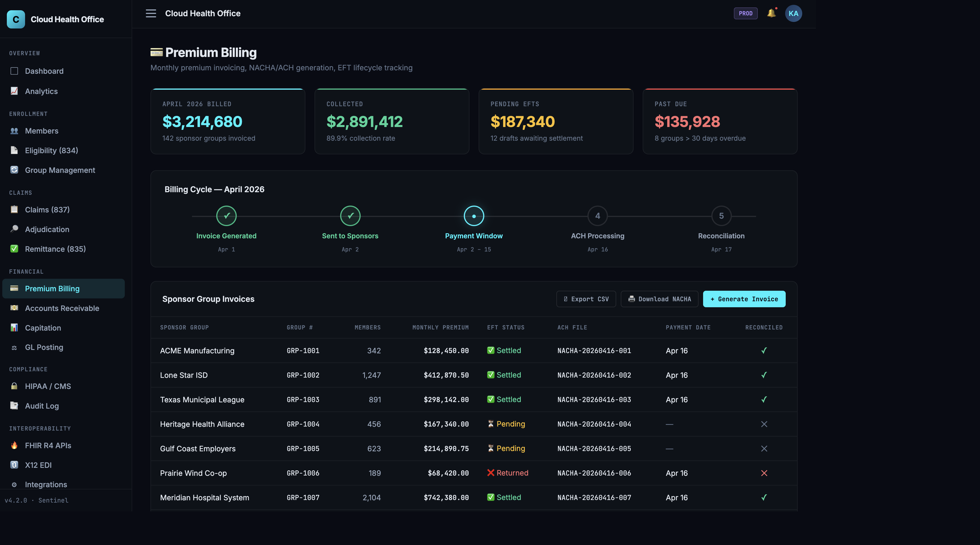Image resolution: width=980 pixels, height=545 pixels.
Task: Click the Pending status for Gulf Coast Employers
Action: coord(506,448)
